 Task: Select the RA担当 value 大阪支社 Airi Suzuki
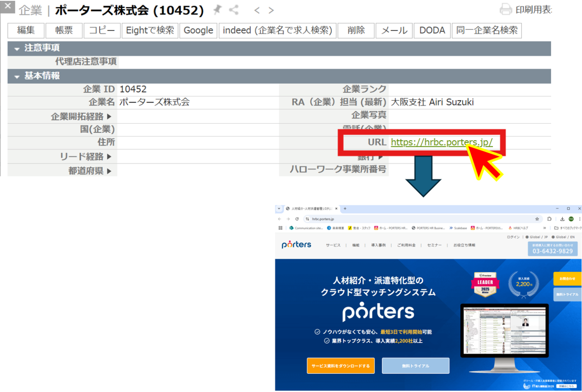[x=432, y=102]
